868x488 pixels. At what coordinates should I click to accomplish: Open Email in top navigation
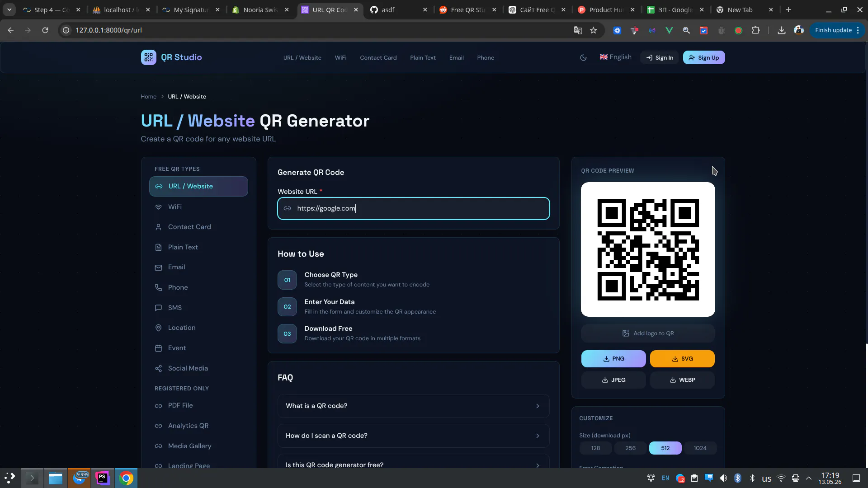[x=457, y=58]
